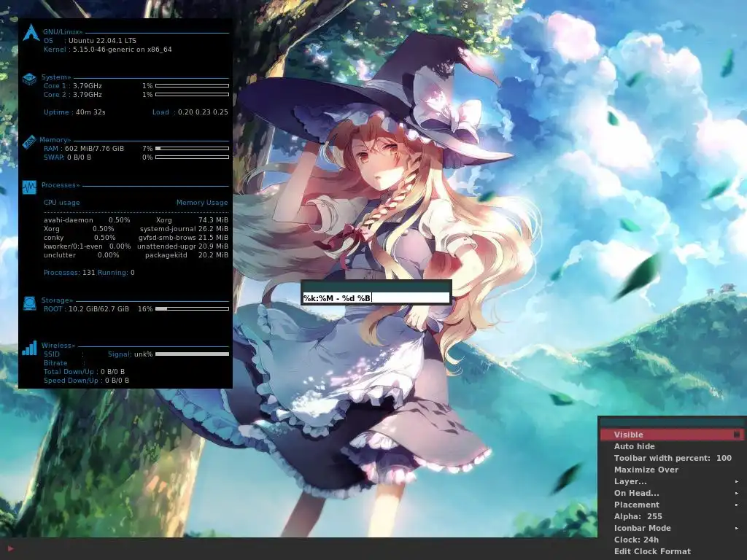
Task: Click the System CPU chip icon
Action: 29,79
